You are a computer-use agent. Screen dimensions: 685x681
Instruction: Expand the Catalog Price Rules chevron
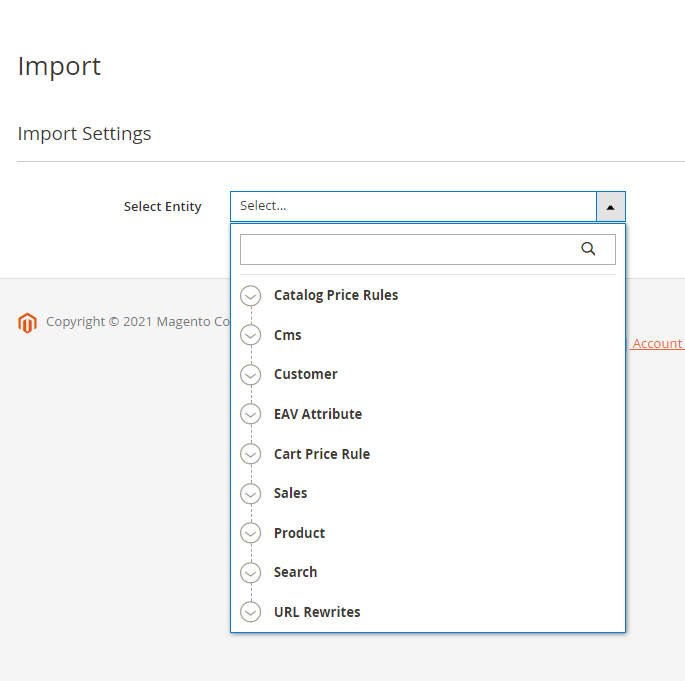click(x=250, y=296)
